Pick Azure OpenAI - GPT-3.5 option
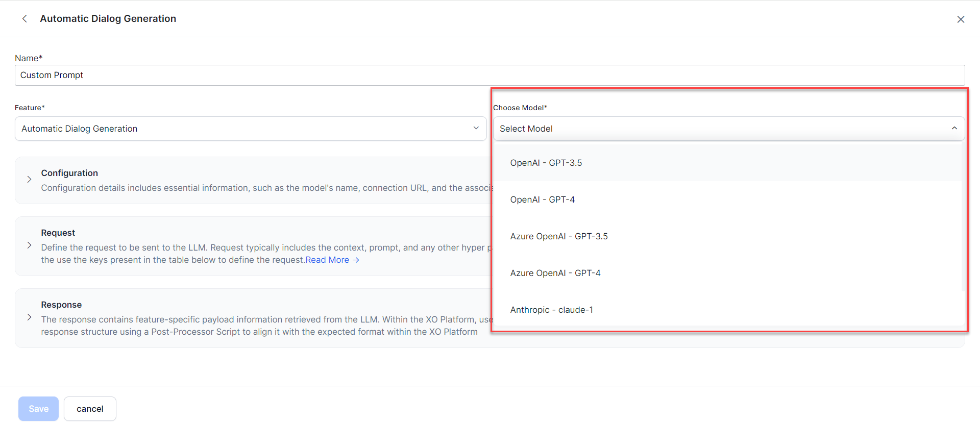Viewport: 980px width, 422px height. [x=559, y=236]
